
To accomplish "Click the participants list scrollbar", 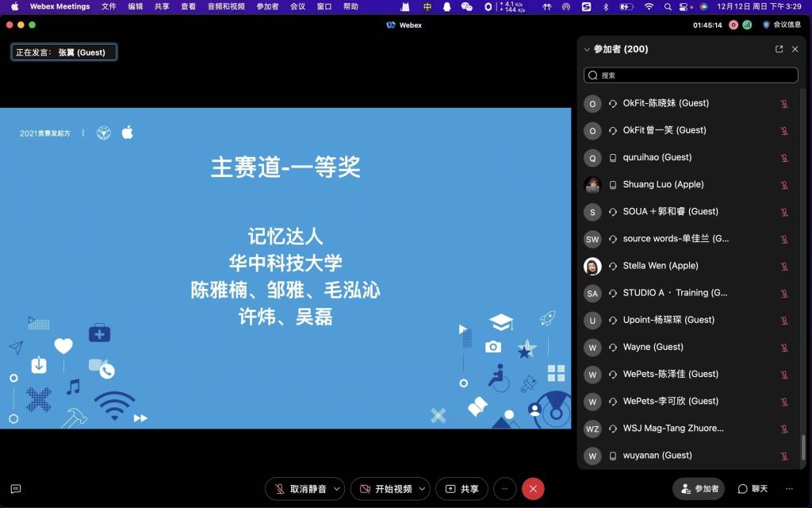I will point(803,447).
